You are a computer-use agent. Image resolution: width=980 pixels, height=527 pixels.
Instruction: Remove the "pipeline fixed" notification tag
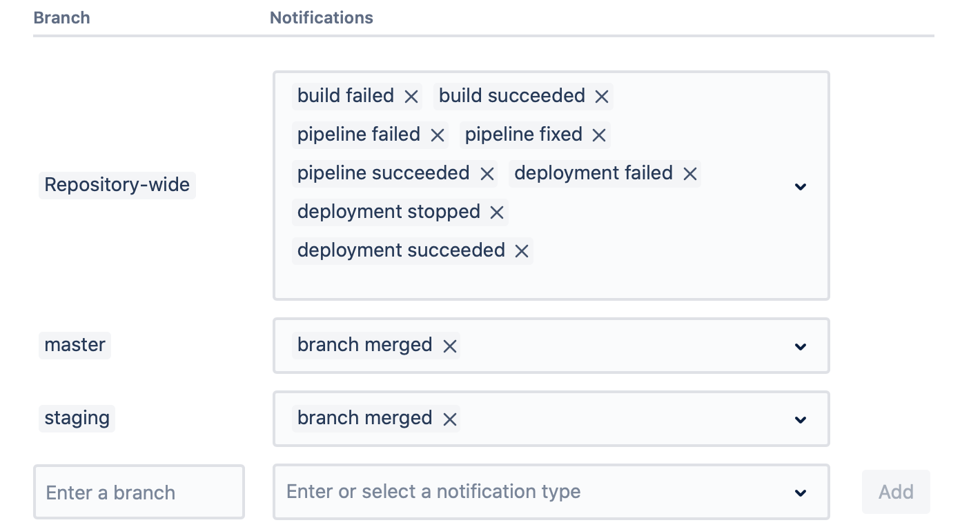(598, 135)
